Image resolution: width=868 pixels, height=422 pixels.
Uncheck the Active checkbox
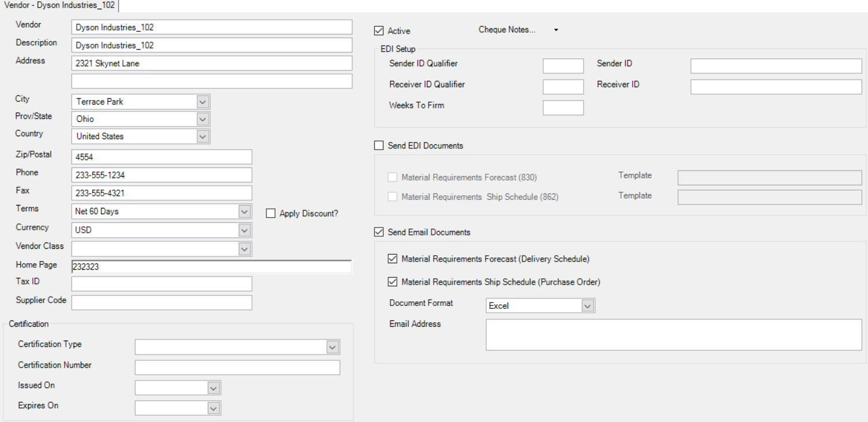coord(379,31)
